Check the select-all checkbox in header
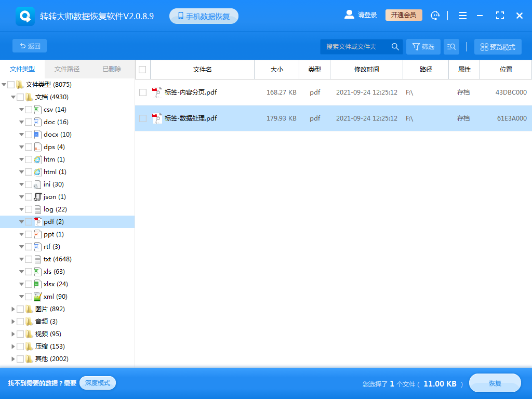Screen dimensions: 532x399 (142, 70)
